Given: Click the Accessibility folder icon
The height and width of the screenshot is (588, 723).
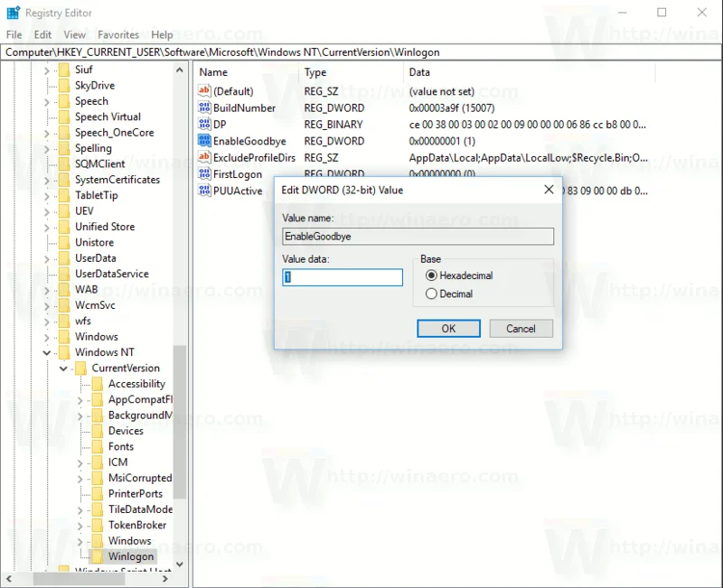Looking at the screenshot, I should coord(98,383).
